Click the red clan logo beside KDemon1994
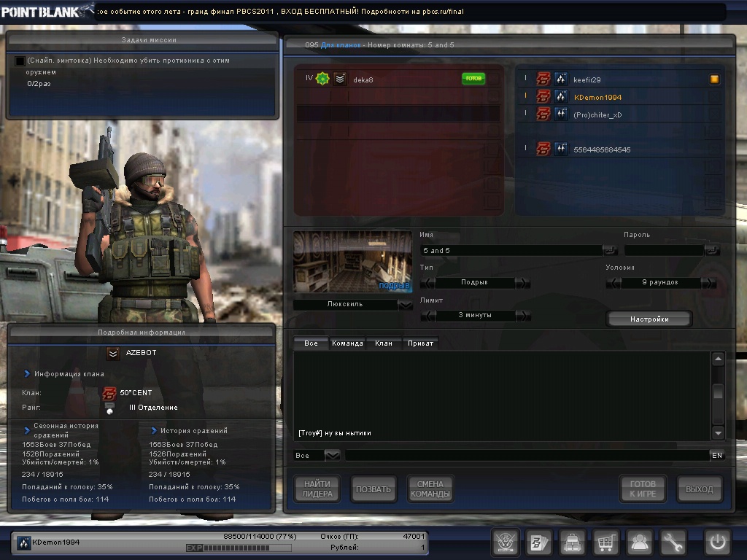 pyautogui.click(x=543, y=97)
